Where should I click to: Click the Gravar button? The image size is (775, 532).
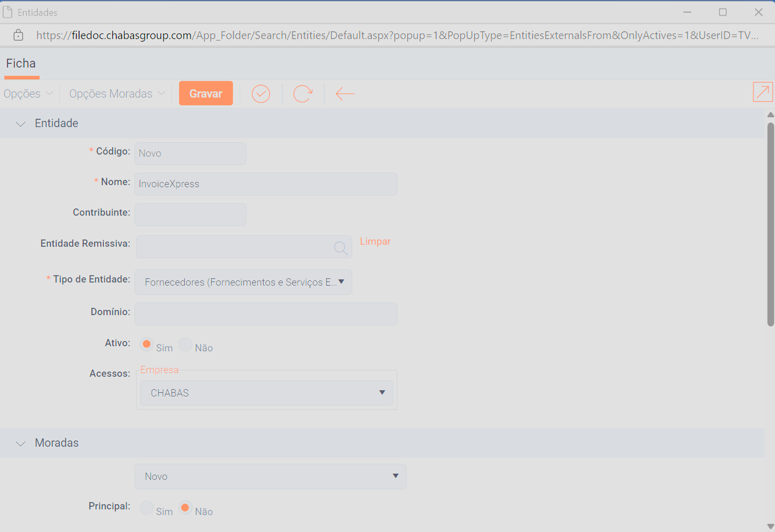pos(206,93)
